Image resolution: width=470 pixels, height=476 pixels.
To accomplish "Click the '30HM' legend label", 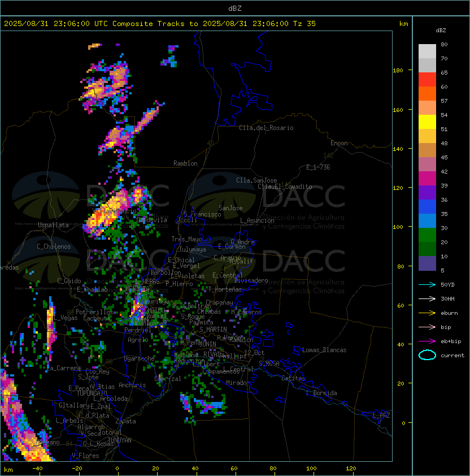I will point(447,298).
